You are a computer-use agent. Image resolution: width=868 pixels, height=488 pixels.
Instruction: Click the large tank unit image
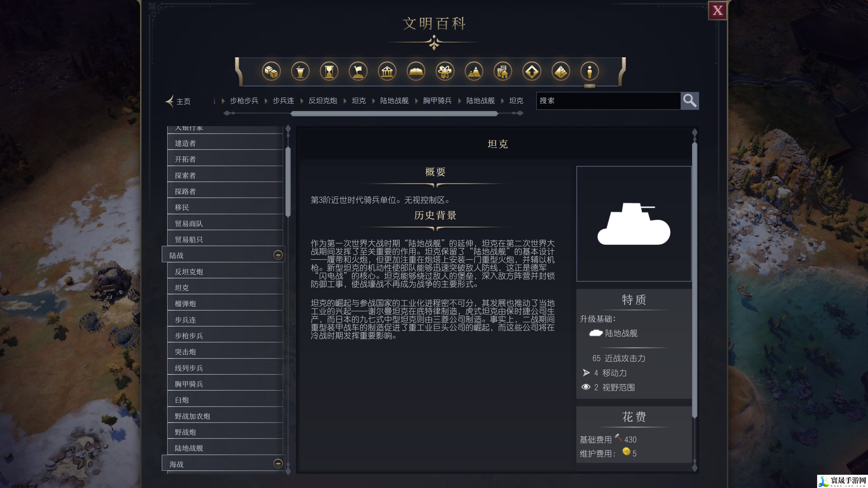tap(634, 224)
